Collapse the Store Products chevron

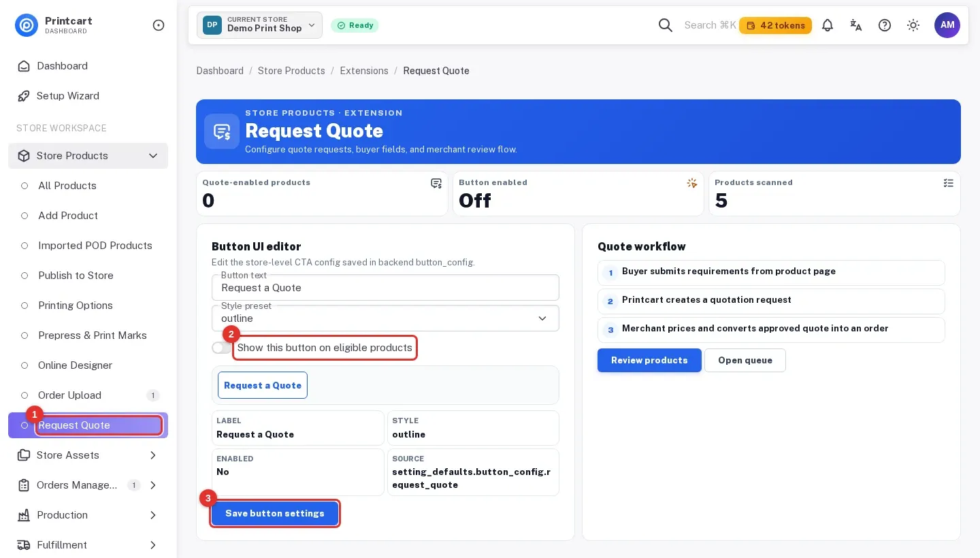tap(153, 156)
